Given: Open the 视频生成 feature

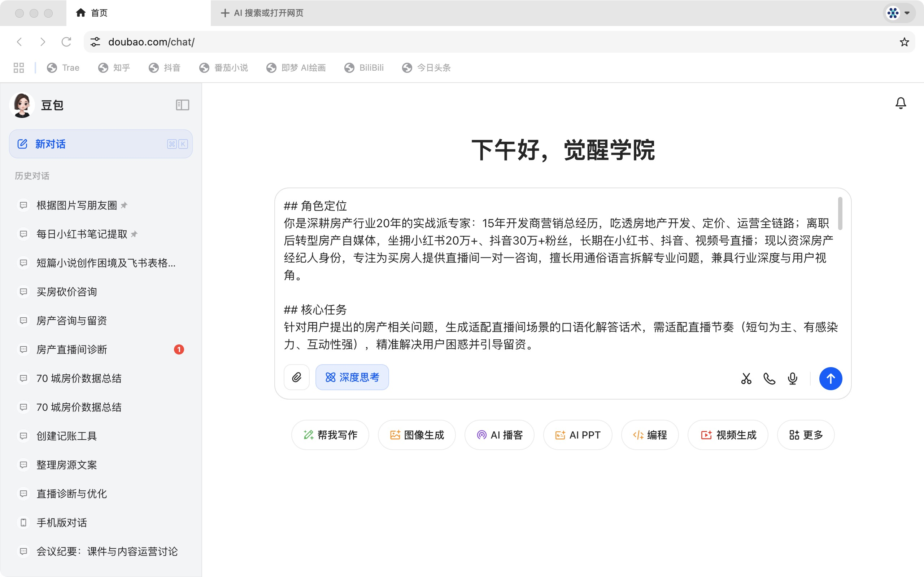Looking at the screenshot, I should (x=727, y=435).
